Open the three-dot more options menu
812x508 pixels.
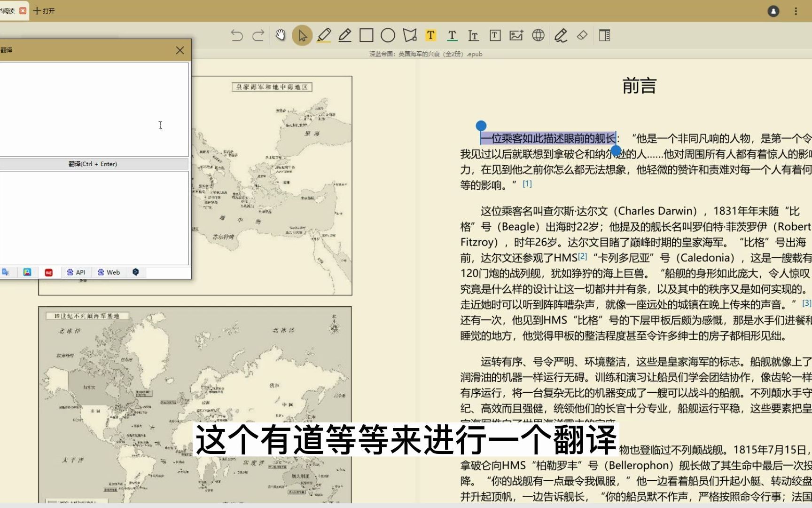click(x=796, y=11)
